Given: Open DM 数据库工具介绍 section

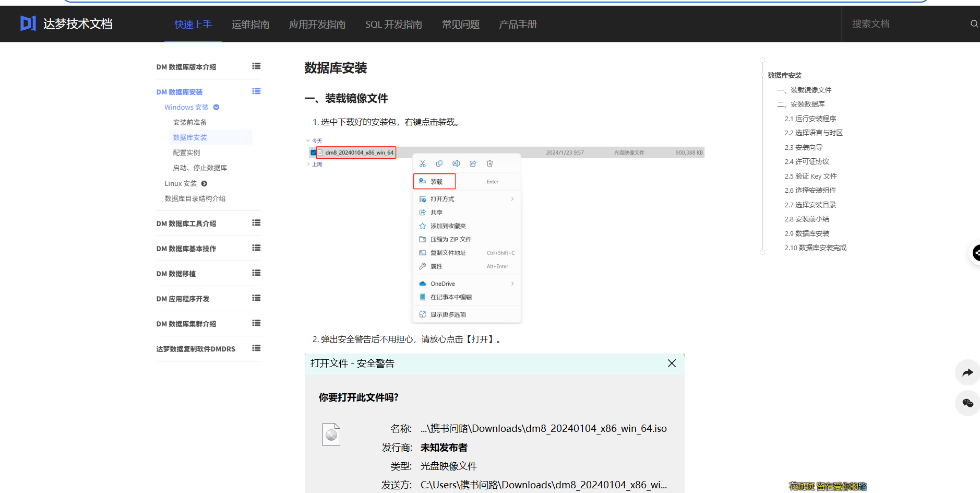Looking at the screenshot, I should 186,224.
